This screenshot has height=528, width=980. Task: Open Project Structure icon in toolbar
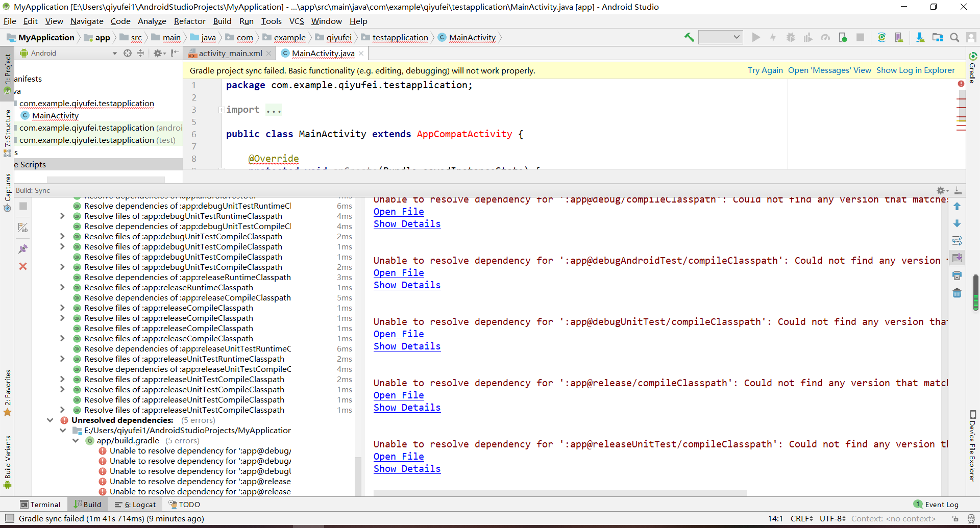(x=938, y=37)
